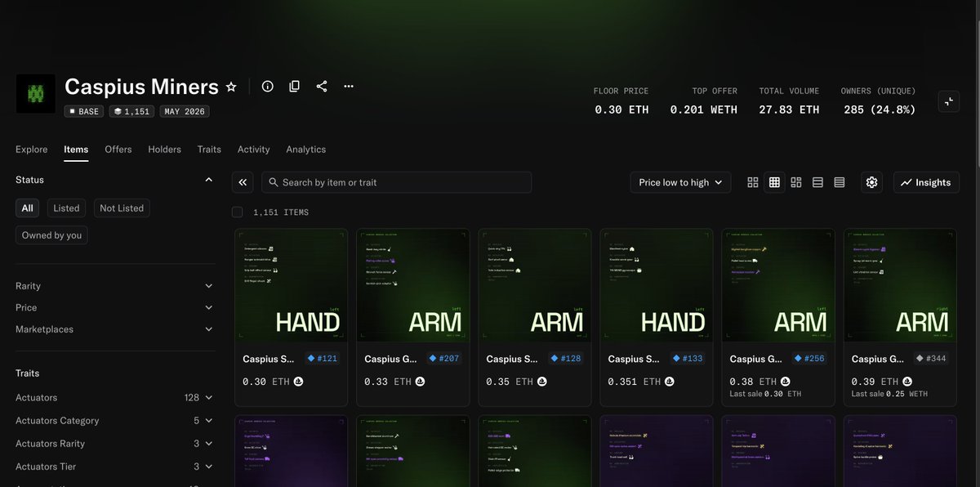Open the Explore tab
The height and width of the screenshot is (487, 980).
tap(31, 150)
